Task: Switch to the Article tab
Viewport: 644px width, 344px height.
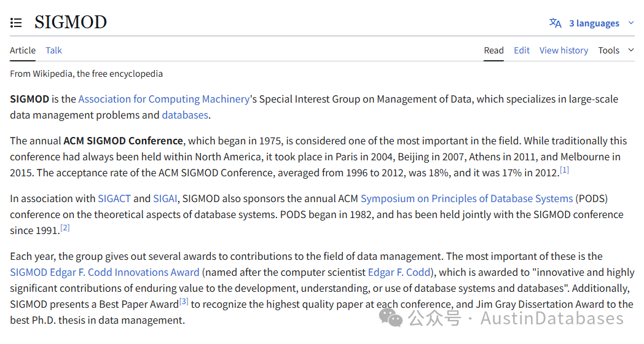Action: [x=23, y=50]
